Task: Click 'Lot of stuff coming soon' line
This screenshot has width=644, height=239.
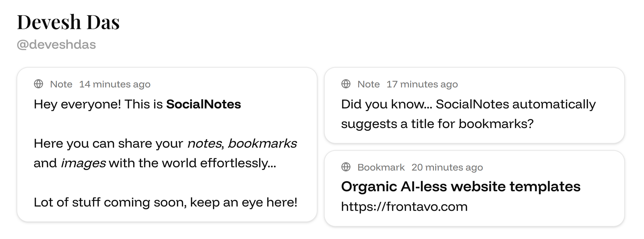Action: point(165,202)
